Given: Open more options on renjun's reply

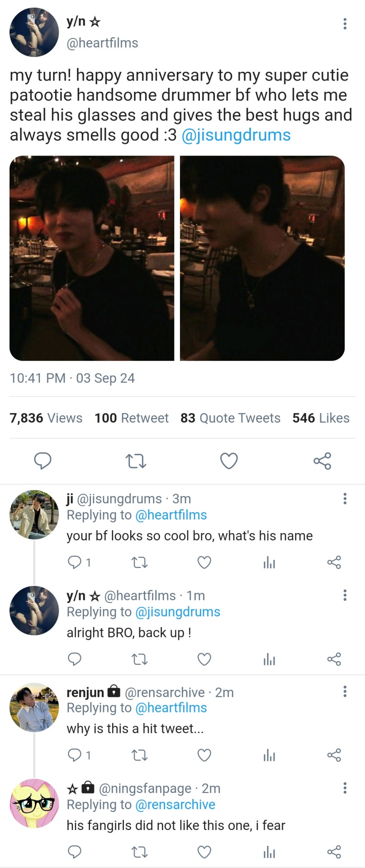Looking at the screenshot, I should pos(345,691).
